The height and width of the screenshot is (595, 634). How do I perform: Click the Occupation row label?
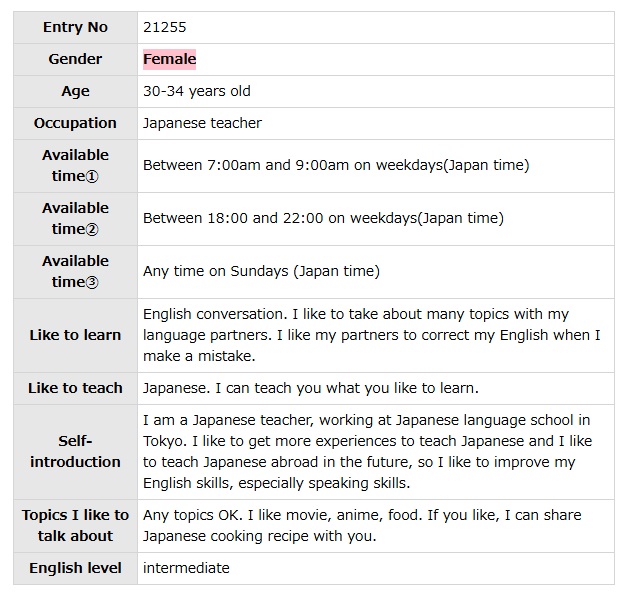point(75,123)
